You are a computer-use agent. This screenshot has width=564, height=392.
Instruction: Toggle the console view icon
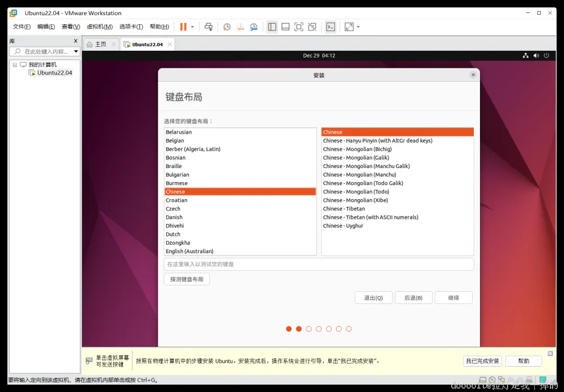[x=330, y=27]
